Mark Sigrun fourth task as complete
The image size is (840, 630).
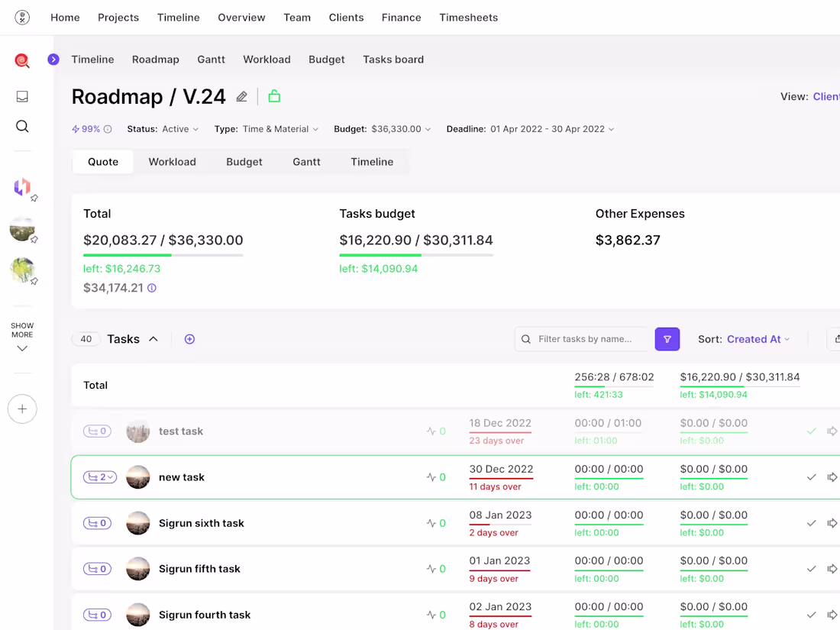point(812,615)
